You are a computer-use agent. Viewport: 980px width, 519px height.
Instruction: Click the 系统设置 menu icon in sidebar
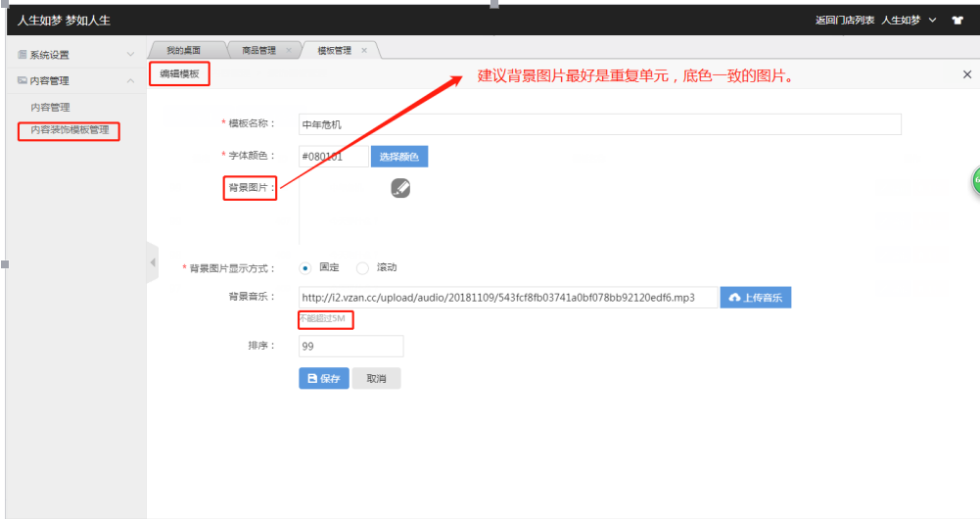tap(23, 55)
